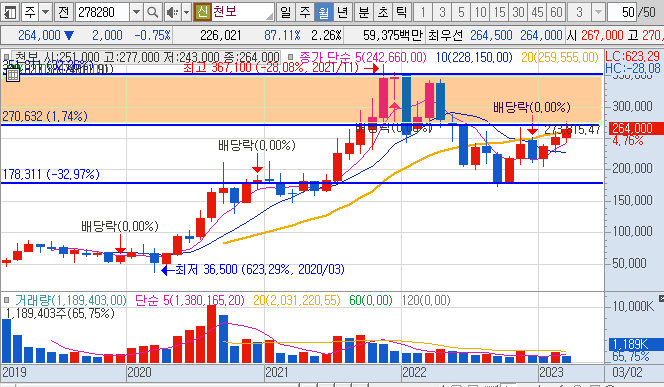Open the dropdown next to speaker icon
The height and width of the screenshot is (387, 664).
[x=186, y=13]
